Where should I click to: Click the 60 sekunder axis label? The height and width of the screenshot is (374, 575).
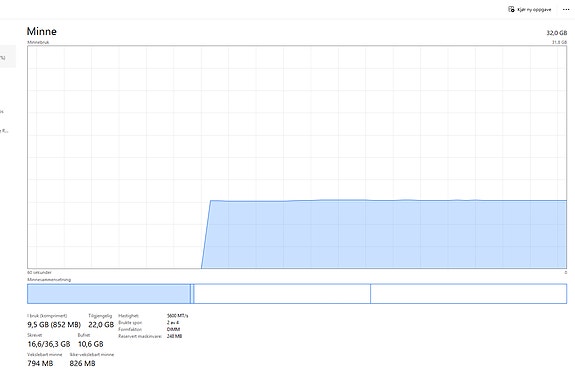39,272
